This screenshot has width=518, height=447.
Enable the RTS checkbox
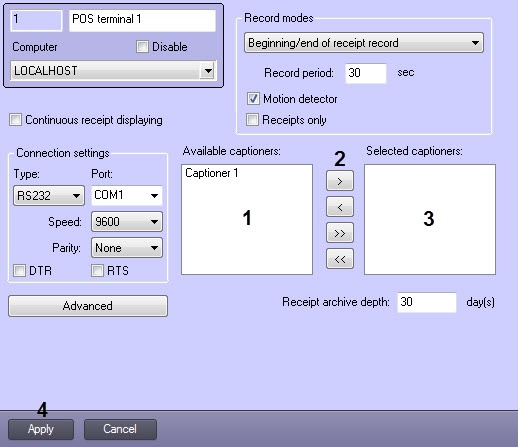(x=97, y=270)
